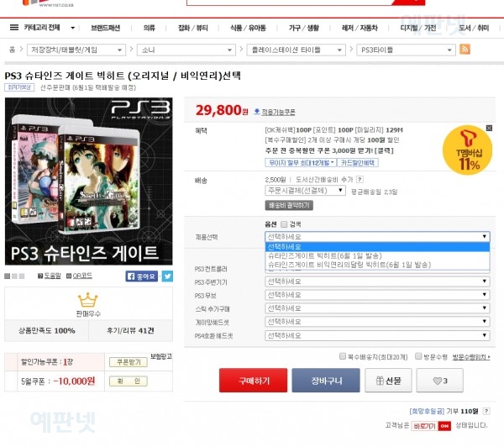Share the product on Twitter
The height and width of the screenshot is (447, 504).
(x=167, y=276)
